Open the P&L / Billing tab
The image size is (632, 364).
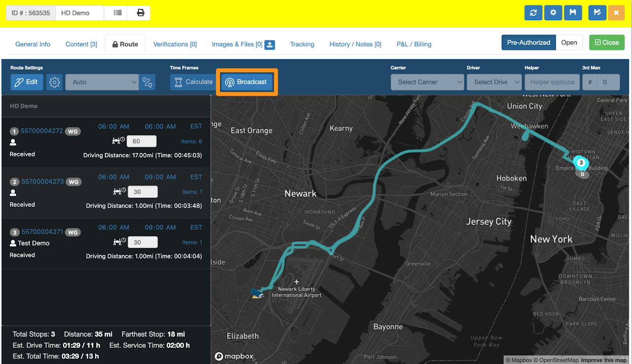coord(414,44)
